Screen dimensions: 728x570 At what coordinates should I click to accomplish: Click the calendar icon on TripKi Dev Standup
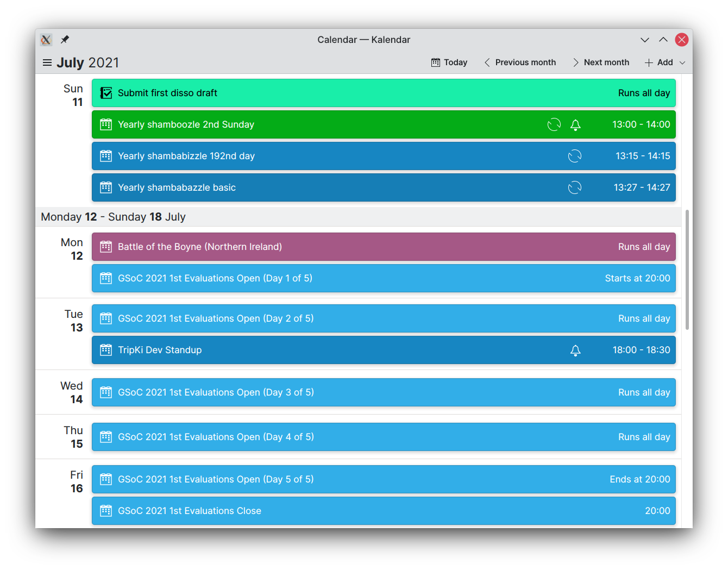coord(106,350)
